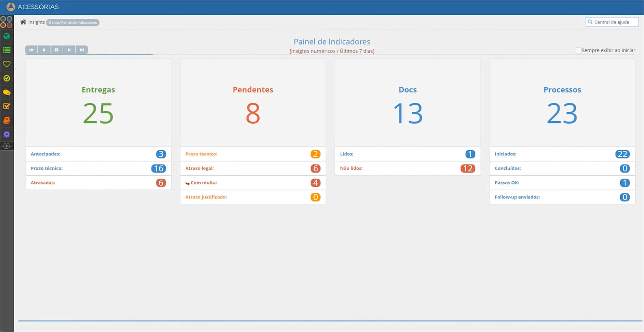Open the orange checkbox tasks sidebar icon

[x=7, y=106]
